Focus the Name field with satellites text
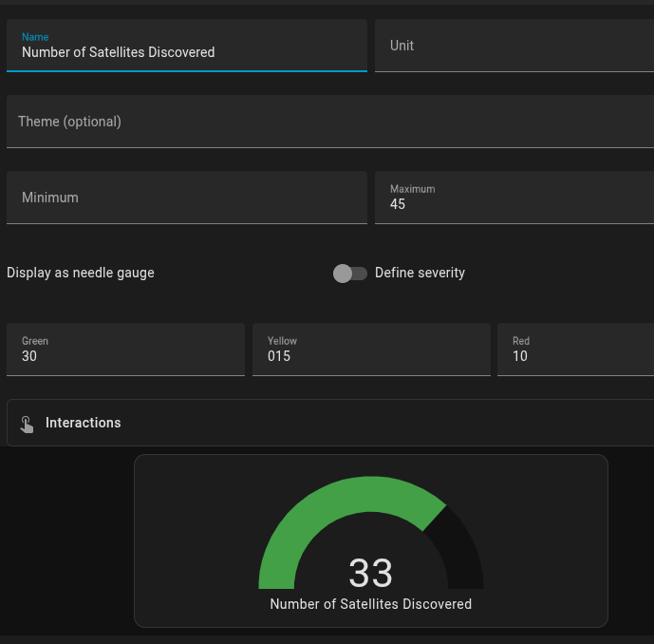This screenshot has width=654, height=644. 186,53
